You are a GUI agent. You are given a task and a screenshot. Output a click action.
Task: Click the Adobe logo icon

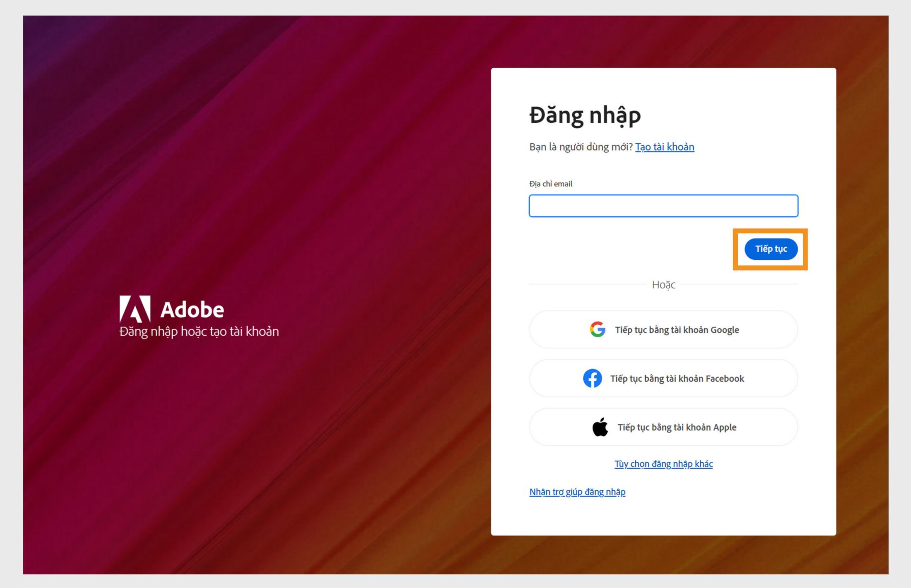[135, 309]
